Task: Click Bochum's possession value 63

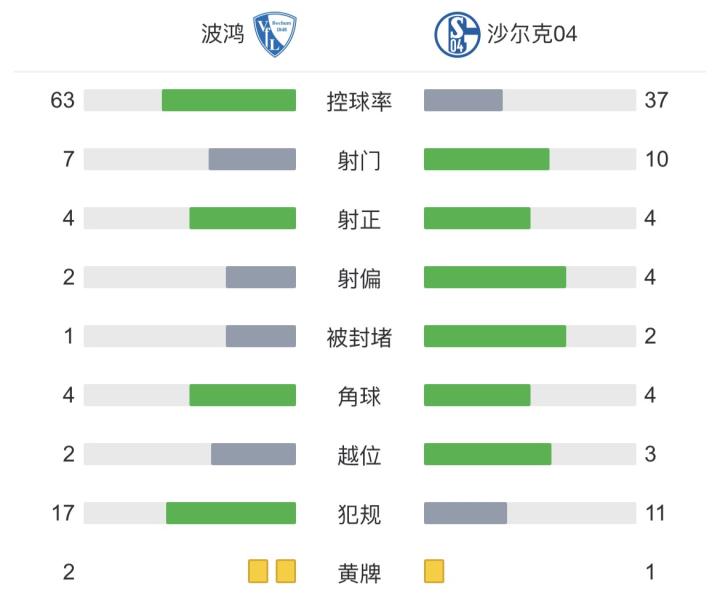Action: pyautogui.click(x=63, y=101)
